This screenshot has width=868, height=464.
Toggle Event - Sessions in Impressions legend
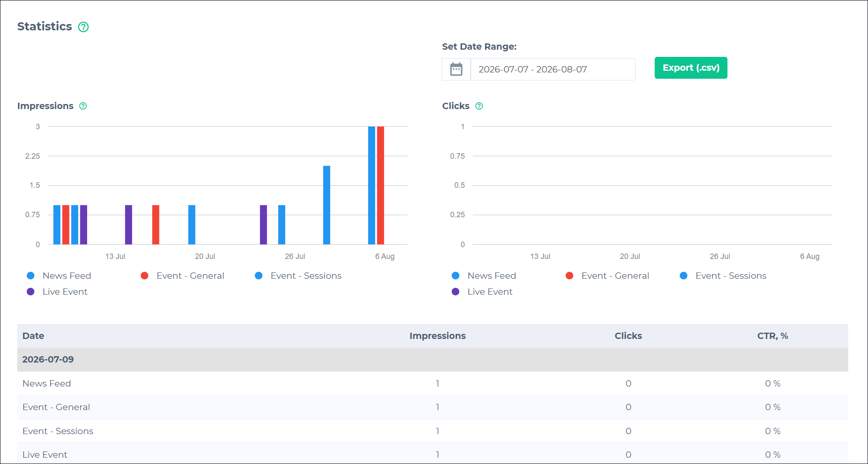(x=298, y=276)
